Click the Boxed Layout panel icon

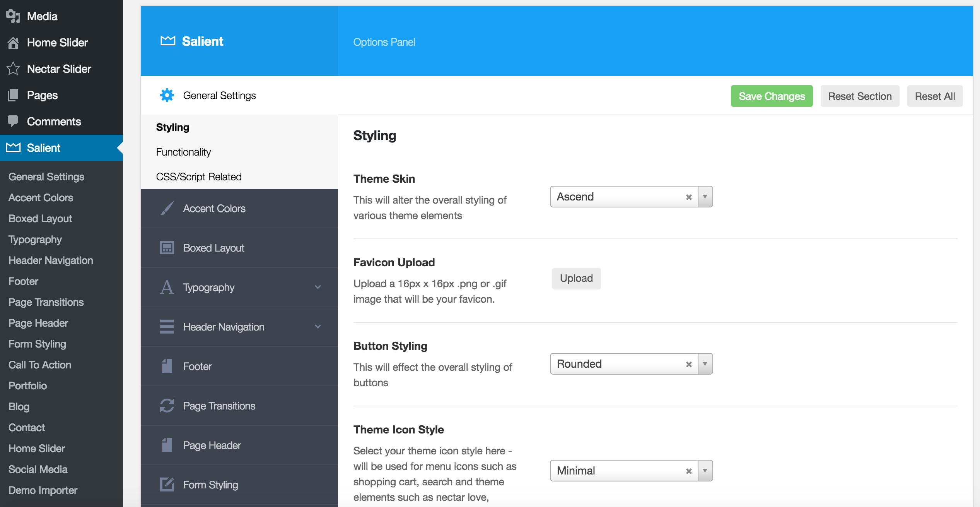167,248
